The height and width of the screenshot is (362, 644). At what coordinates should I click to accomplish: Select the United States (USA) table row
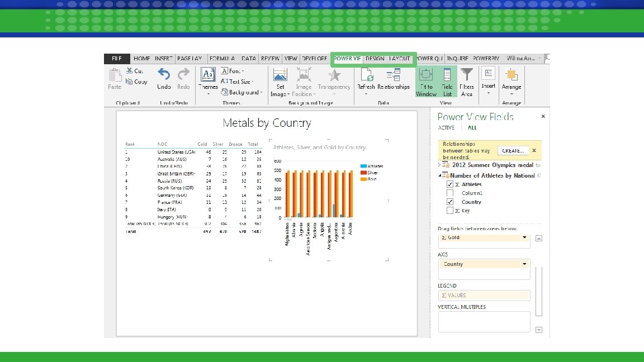tap(193, 152)
